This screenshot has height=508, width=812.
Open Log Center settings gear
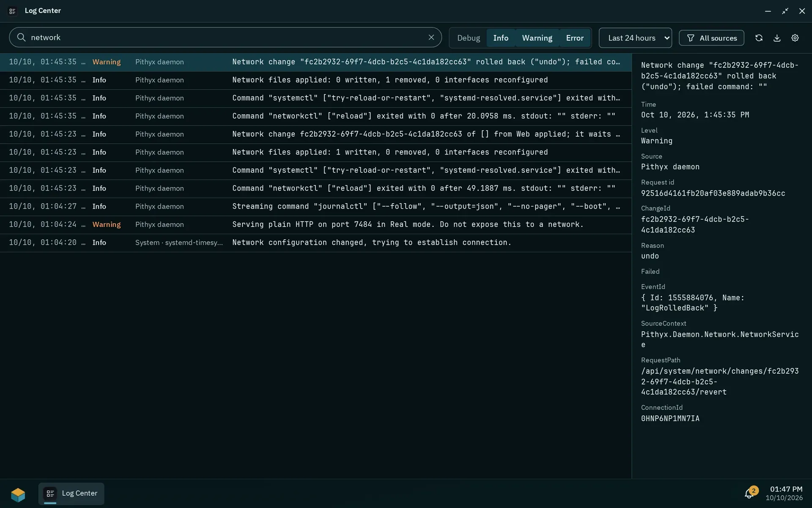(795, 38)
